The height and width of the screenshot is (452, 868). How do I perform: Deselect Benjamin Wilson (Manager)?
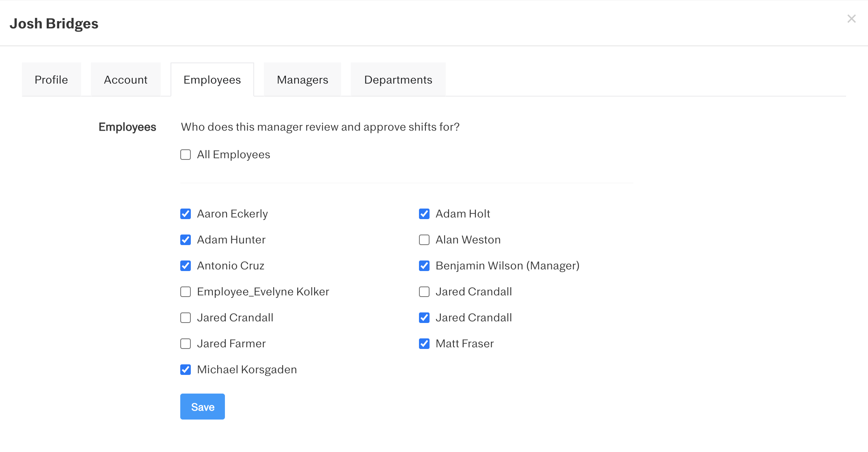[424, 266]
